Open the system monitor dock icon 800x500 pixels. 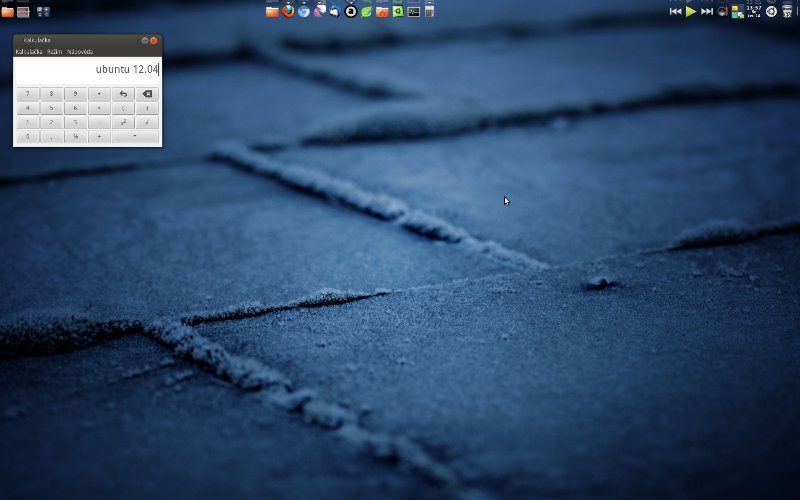tap(413, 11)
